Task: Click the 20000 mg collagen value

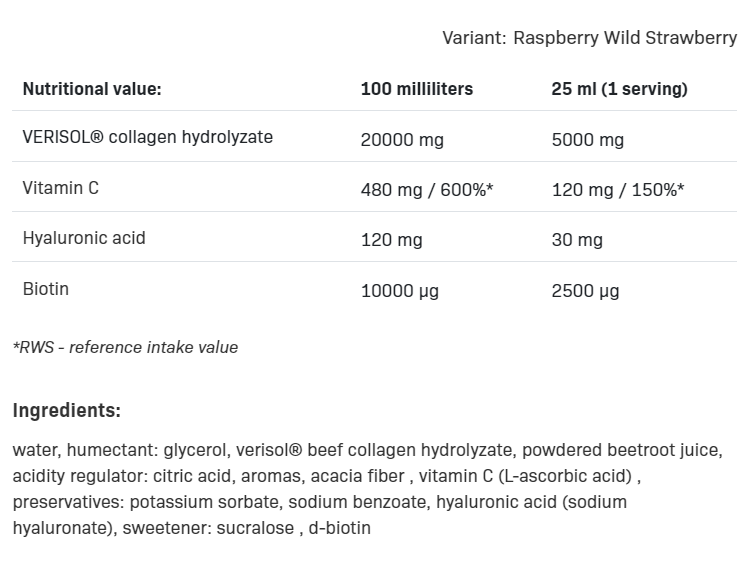Action: coord(402,140)
